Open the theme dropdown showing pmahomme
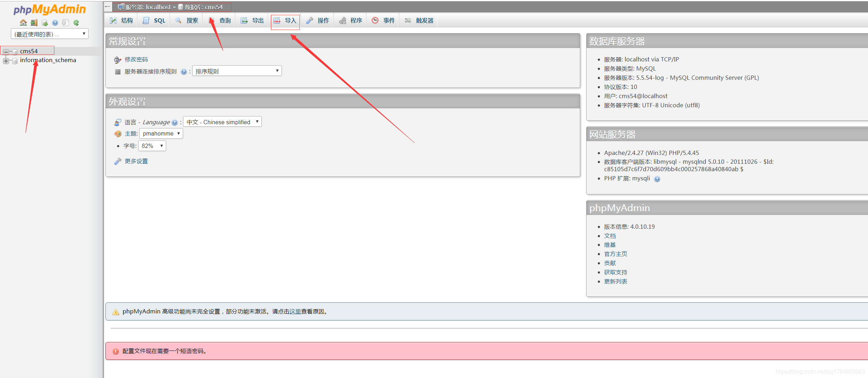This screenshot has height=378, width=868. [x=161, y=133]
